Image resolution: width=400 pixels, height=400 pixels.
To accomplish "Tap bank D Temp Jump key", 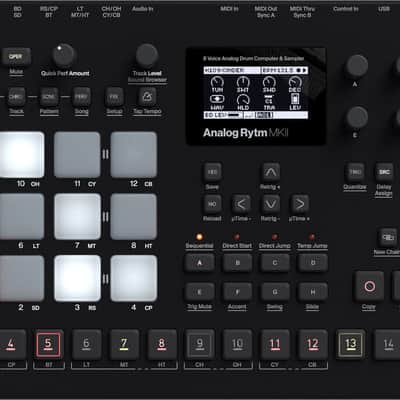I will [313, 263].
